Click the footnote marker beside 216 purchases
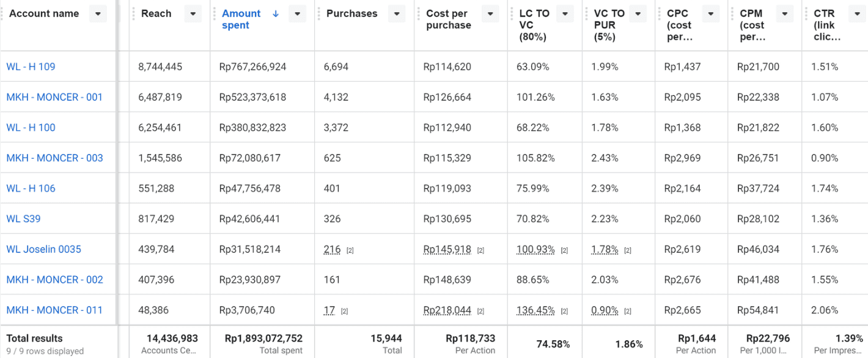 350,250
